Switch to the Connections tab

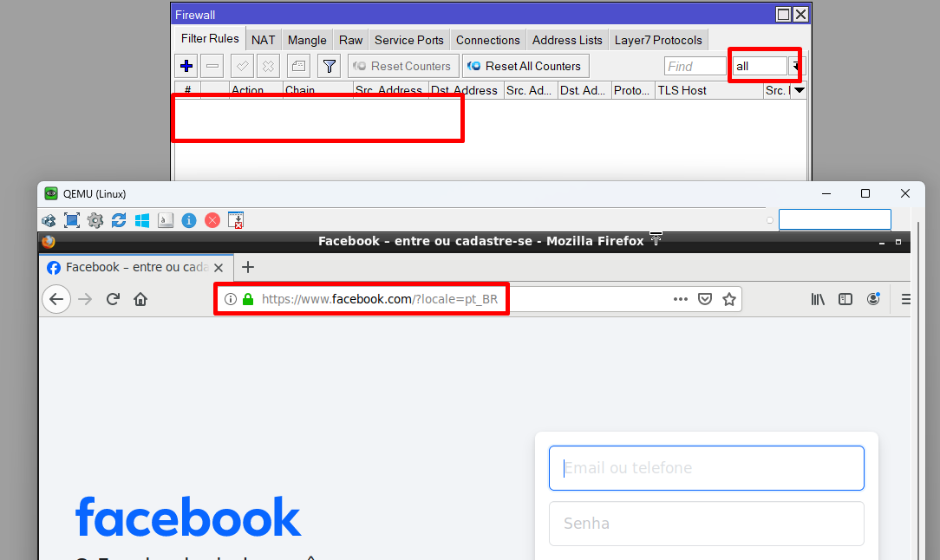click(488, 40)
